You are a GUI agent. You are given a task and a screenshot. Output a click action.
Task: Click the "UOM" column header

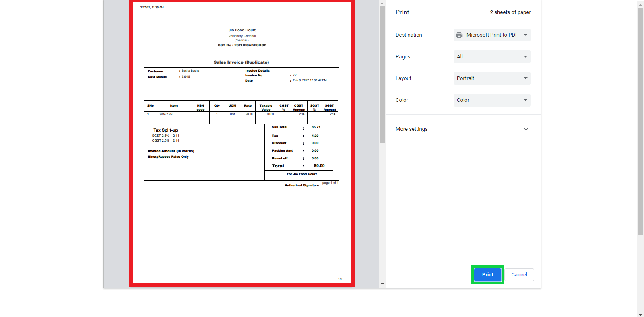pos(232,106)
